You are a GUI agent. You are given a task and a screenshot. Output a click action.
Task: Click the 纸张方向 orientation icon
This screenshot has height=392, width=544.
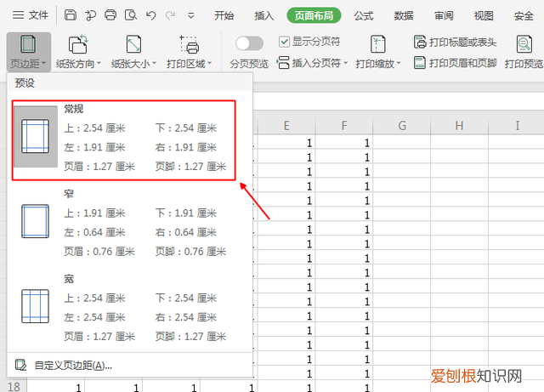[x=78, y=44]
